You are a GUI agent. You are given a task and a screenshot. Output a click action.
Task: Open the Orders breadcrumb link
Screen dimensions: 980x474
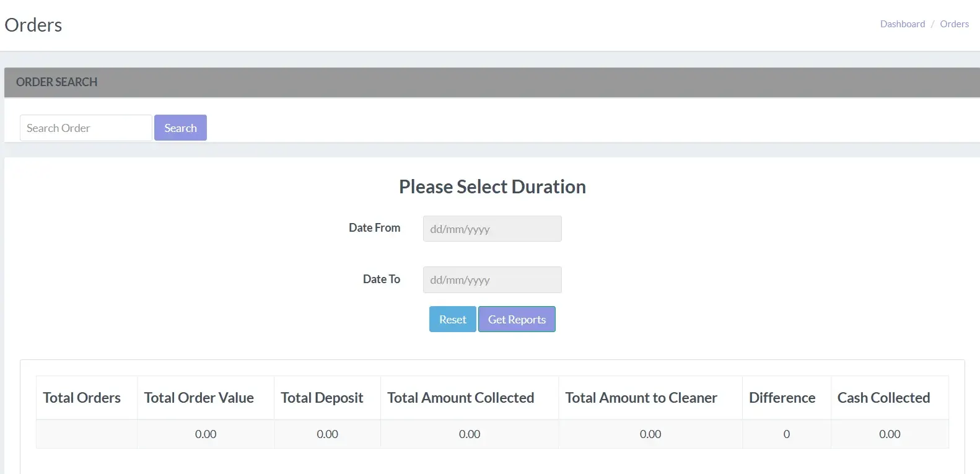tap(954, 24)
